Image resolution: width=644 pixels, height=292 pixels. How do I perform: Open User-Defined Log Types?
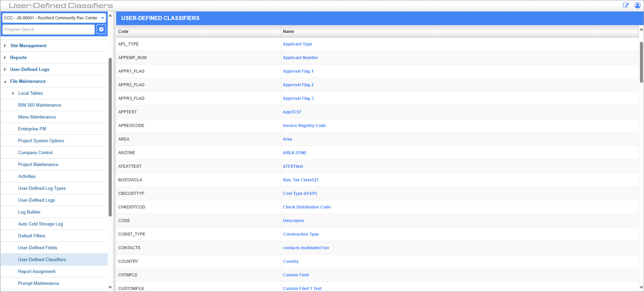pos(42,188)
